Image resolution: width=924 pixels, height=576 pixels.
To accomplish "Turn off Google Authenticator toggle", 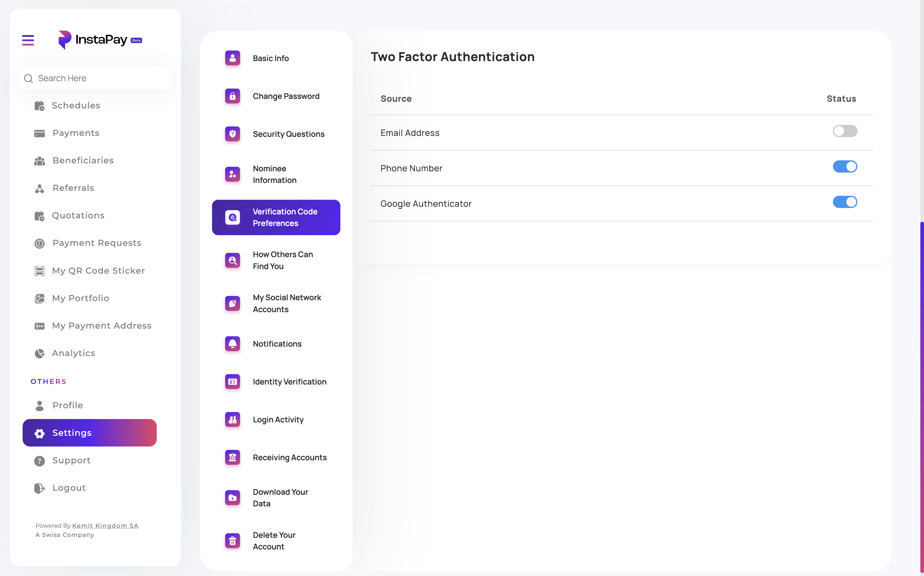I will 845,202.
